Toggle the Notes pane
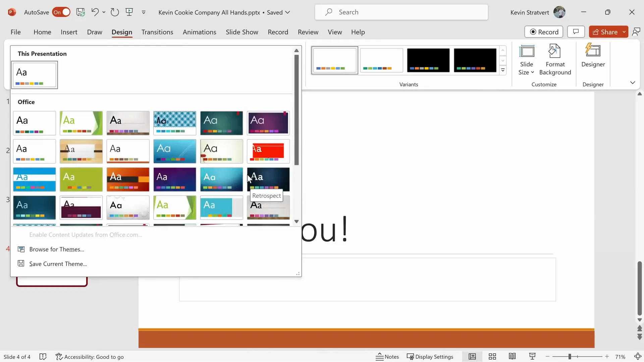 click(387, 357)
